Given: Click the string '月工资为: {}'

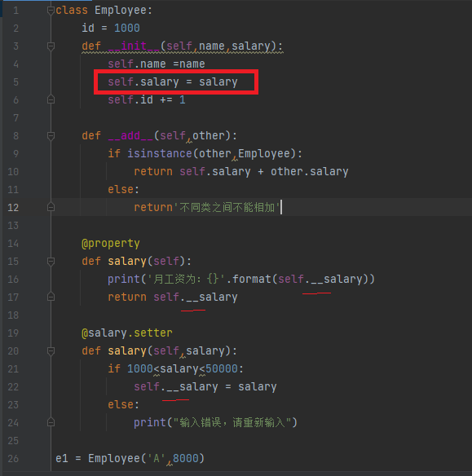Looking at the screenshot, I should pyautogui.click(x=187, y=279).
